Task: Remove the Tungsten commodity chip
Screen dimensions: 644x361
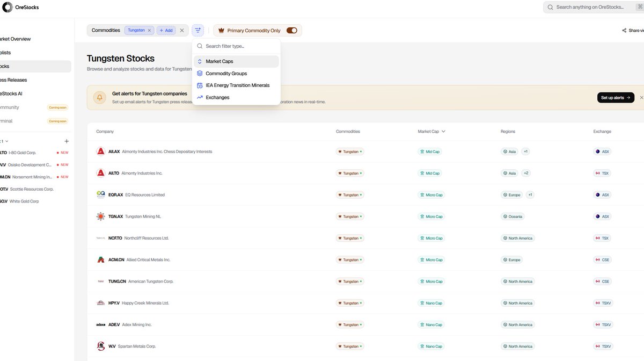Action: 149,31
